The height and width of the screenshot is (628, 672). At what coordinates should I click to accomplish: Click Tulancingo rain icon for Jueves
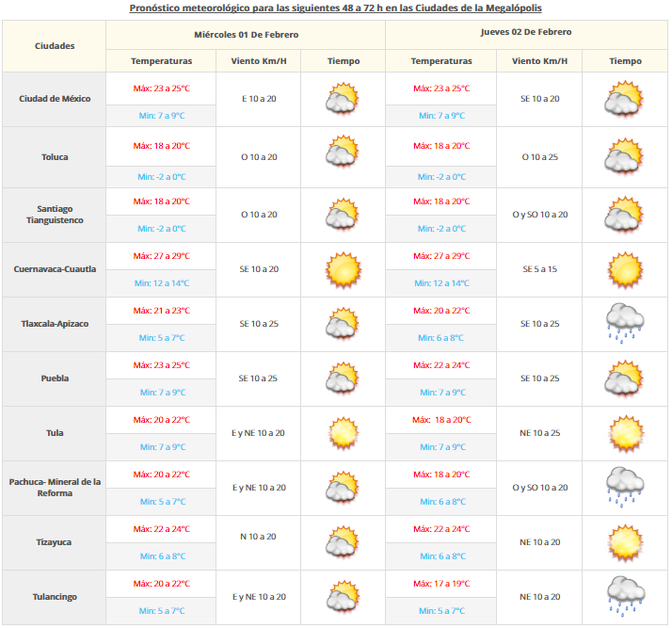click(625, 596)
